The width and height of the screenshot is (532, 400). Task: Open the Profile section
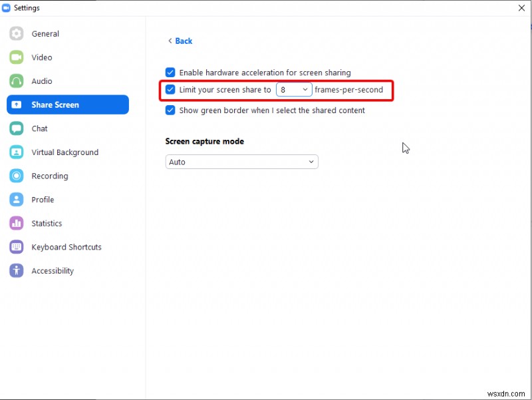coord(43,200)
